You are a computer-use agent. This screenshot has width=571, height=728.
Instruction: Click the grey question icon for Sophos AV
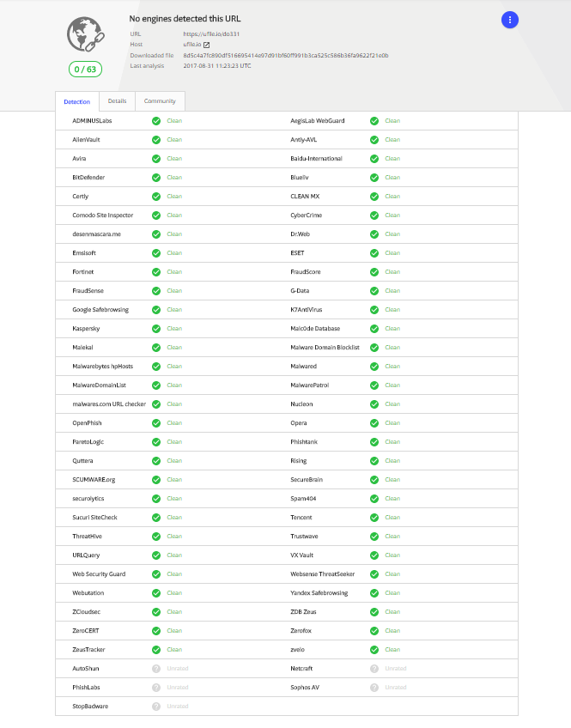tap(374, 688)
